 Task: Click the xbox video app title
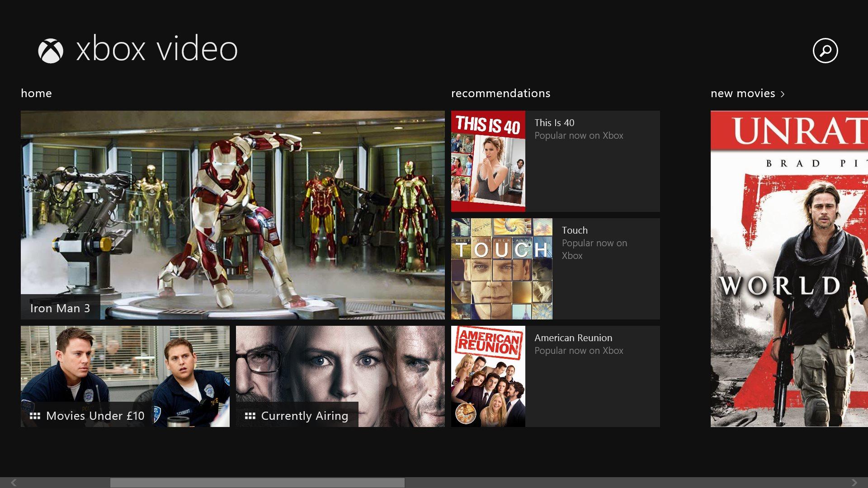157,49
